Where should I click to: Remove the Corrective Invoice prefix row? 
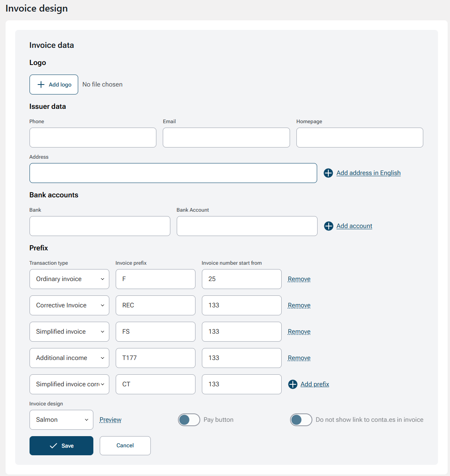click(x=299, y=305)
